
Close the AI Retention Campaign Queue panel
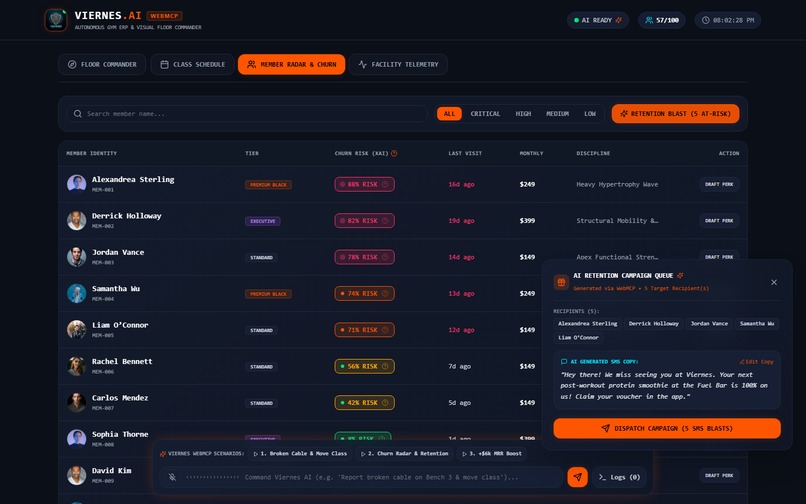(x=774, y=282)
